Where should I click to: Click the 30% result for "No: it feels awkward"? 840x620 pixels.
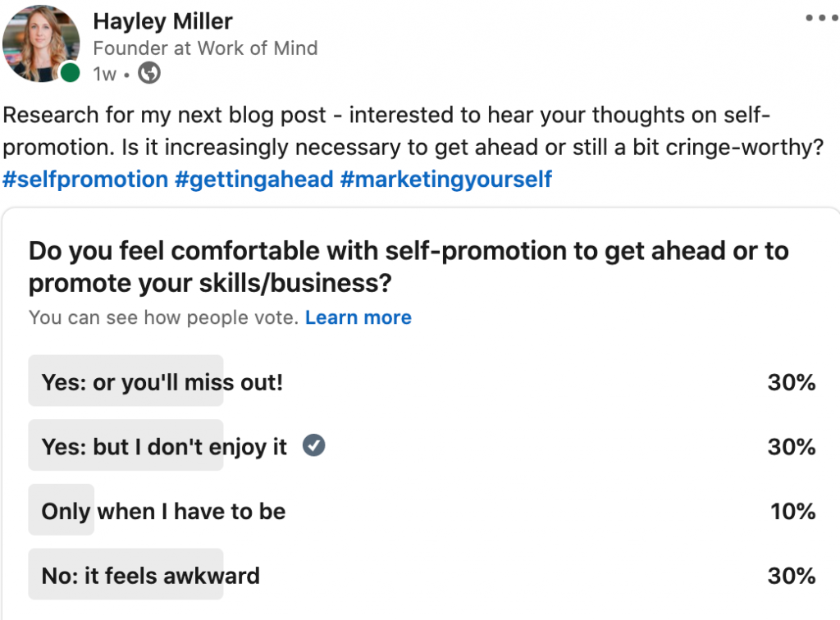(x=791, y=576)
